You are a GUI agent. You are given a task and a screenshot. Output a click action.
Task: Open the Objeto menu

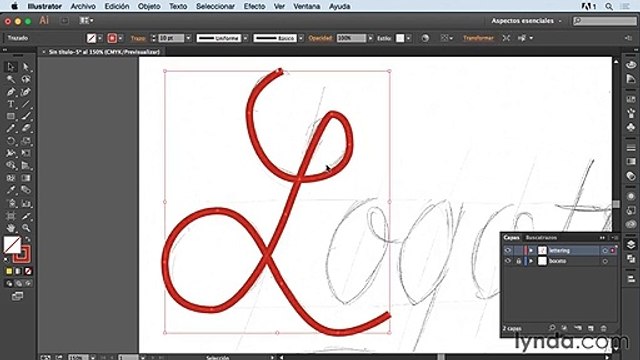point(149,6)
